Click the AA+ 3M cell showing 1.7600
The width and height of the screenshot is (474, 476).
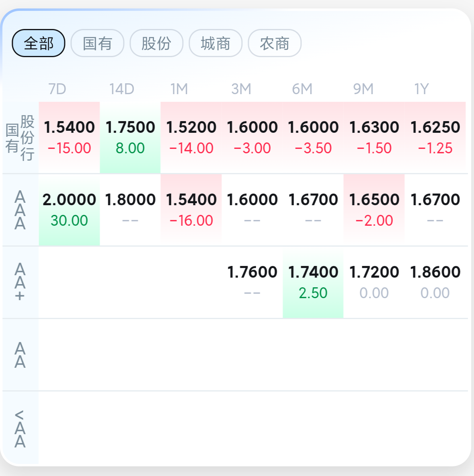[x=252, y=282]
